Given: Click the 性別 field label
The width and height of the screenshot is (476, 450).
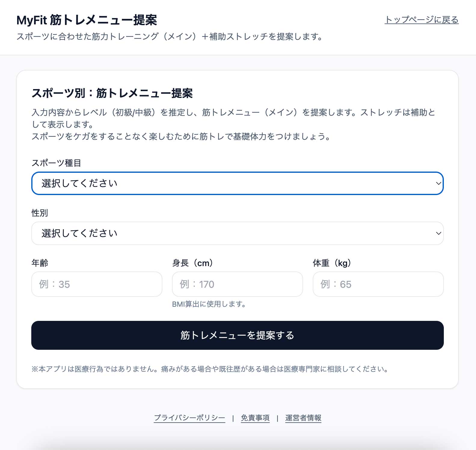Looking at the screenshot, I should [x=40, y=213].
